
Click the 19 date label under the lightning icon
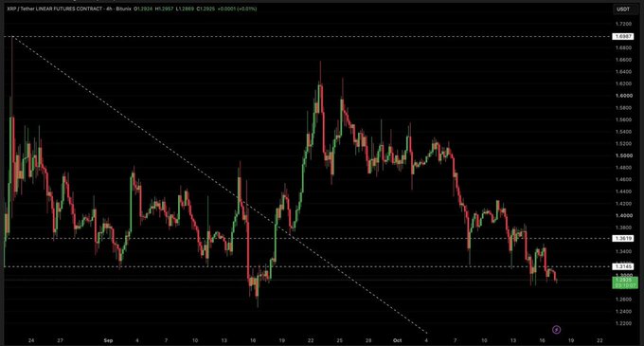pos(571,340)
